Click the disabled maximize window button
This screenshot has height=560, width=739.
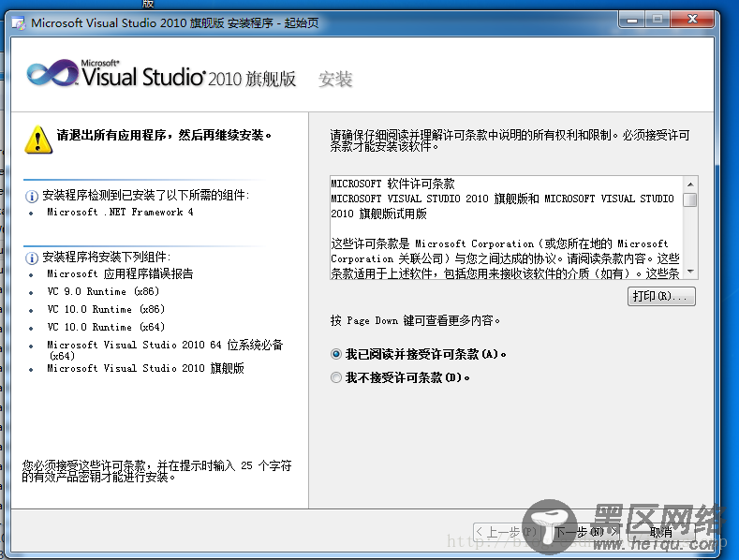(x=658, y=20)
